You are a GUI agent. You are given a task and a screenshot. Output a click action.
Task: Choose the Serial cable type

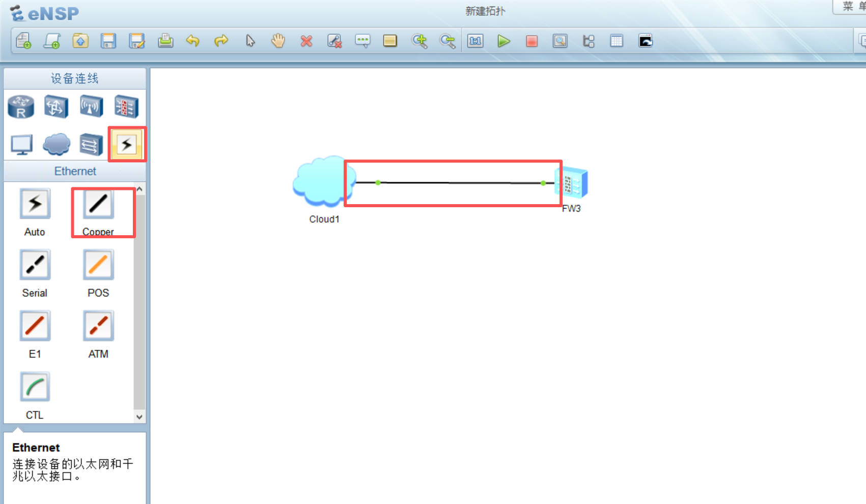pos(35,265)
